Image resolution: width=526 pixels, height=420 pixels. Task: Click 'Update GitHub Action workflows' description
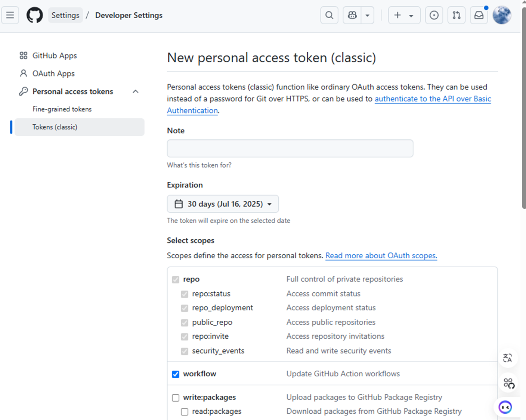(343, 374)
